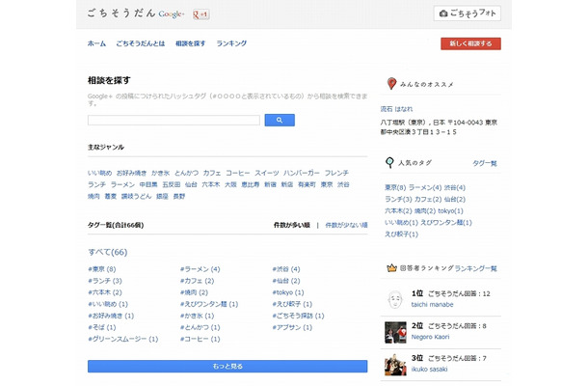This screenshot has height=386, width=588.
Task: Open the #とんかつ (1) tag
Action: click(200, 327)
